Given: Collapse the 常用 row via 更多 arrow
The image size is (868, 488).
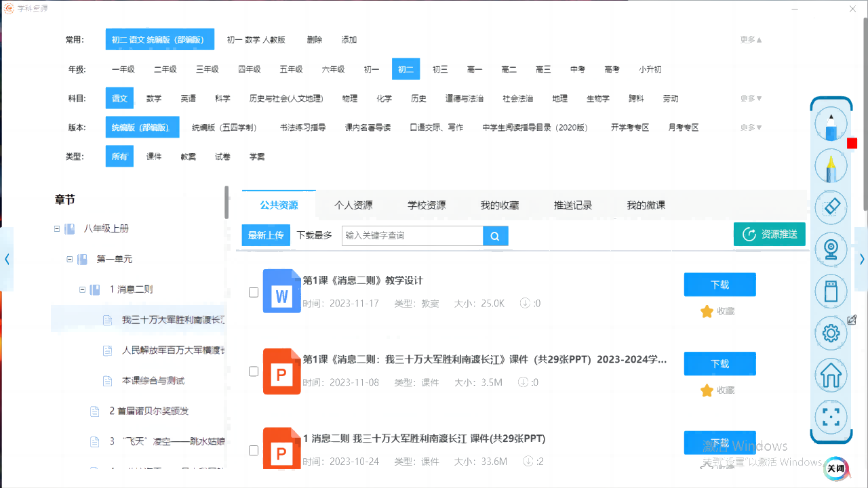Looking at the screenshot, I should pos(750,39).
